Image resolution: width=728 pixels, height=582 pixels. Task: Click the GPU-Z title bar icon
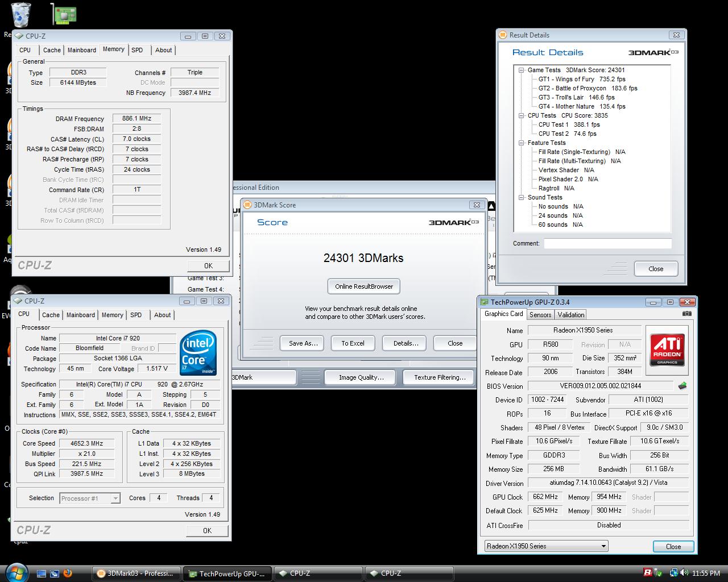pos(485,302)
